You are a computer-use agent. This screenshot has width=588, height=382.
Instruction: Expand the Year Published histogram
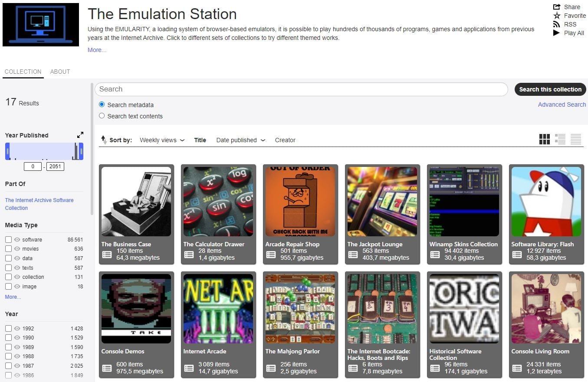(x=80, y=135)
